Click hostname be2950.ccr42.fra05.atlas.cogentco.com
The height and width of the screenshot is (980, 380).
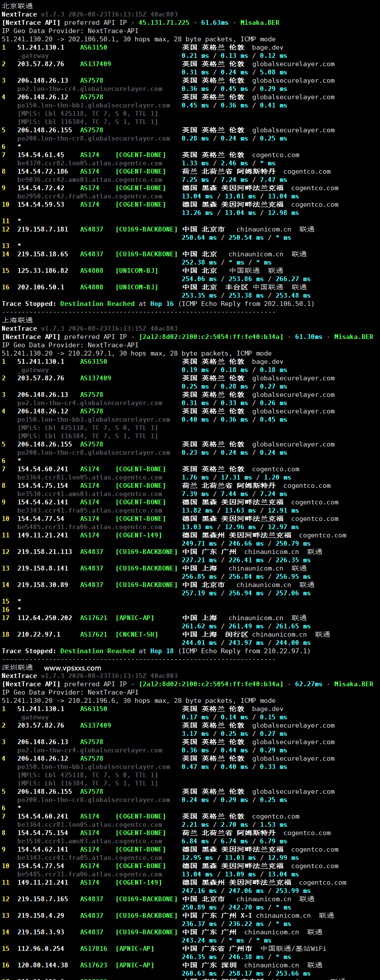[x=90, y=196]
